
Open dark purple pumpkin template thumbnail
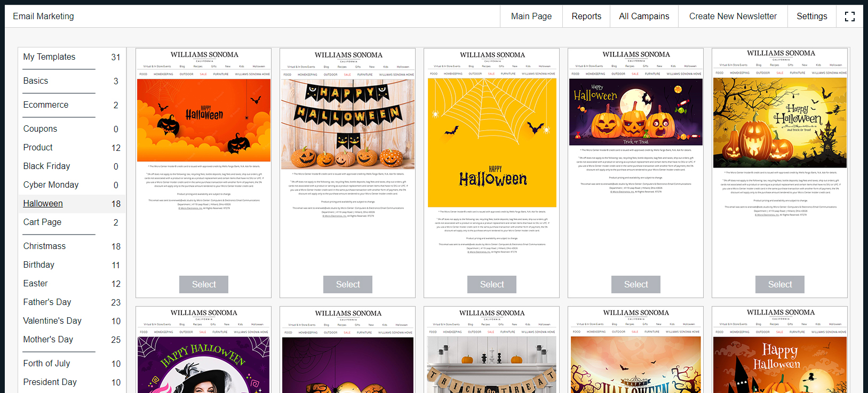click(x=348, y=350)
